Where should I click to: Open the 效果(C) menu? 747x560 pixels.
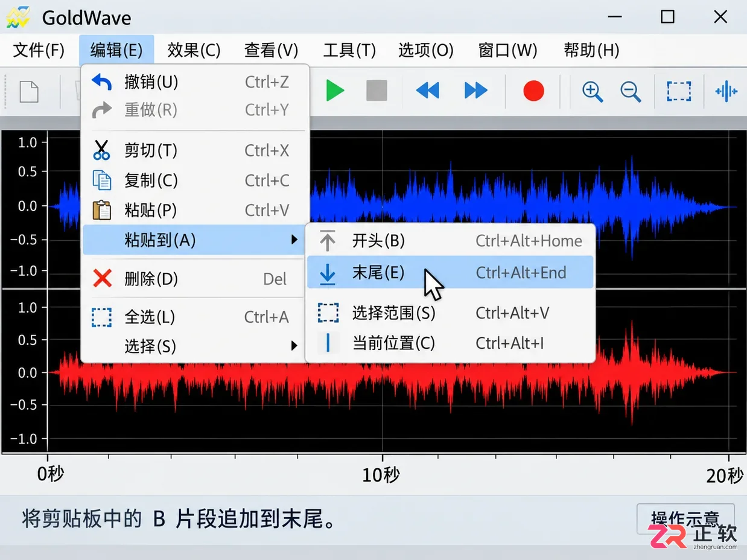[x=194, y=50]
